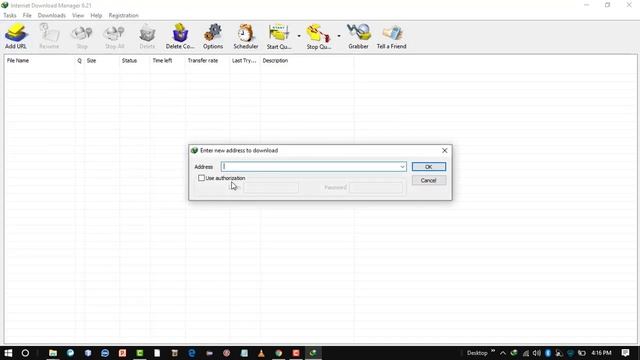Click the 4:16 PM taskbar clock
The width and height of the screenshot is (640, 360).
click(601, 353)
